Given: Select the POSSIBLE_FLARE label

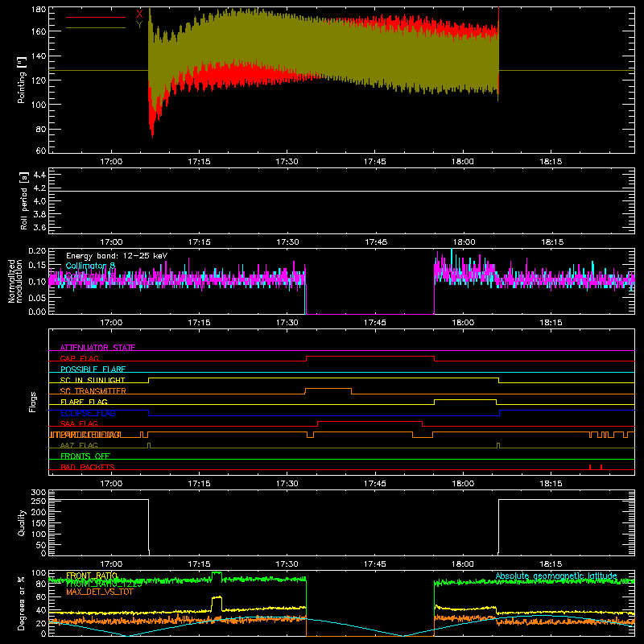Looking at the screenshot, I should coord(93,369).
